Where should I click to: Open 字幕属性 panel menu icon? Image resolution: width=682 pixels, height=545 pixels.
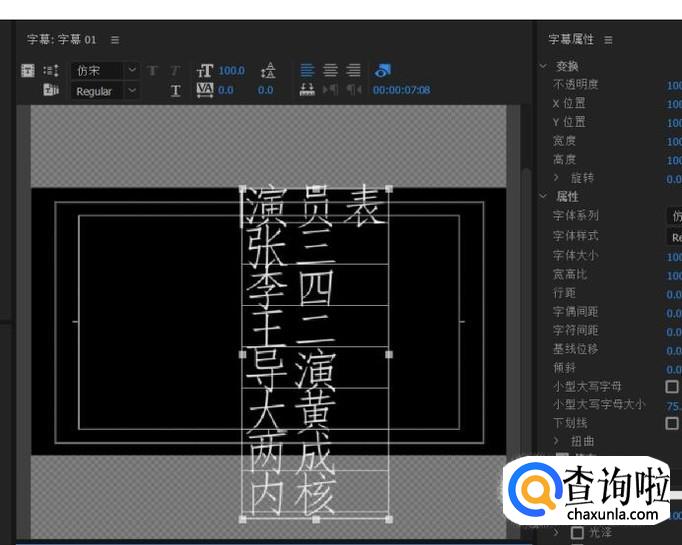[608, 40]
